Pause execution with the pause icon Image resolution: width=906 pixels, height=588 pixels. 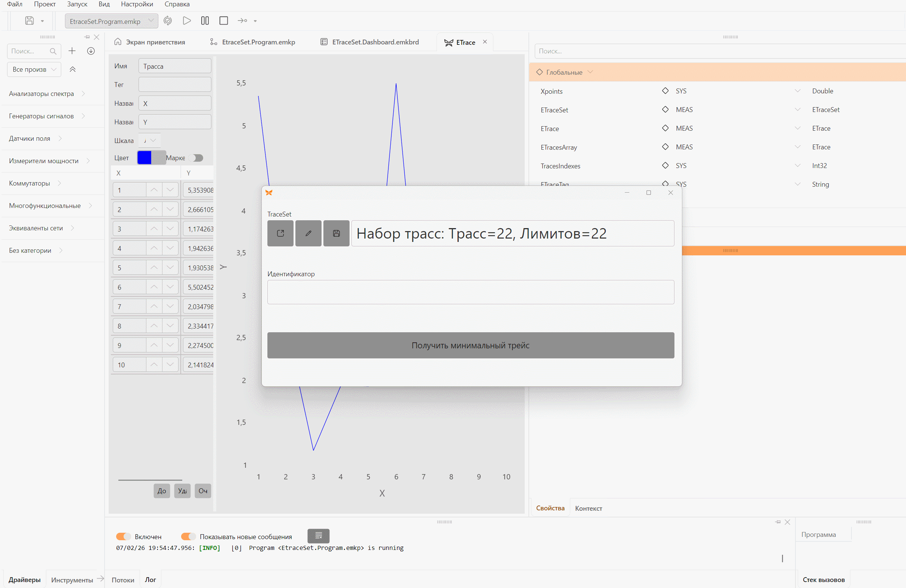point(205,21)
